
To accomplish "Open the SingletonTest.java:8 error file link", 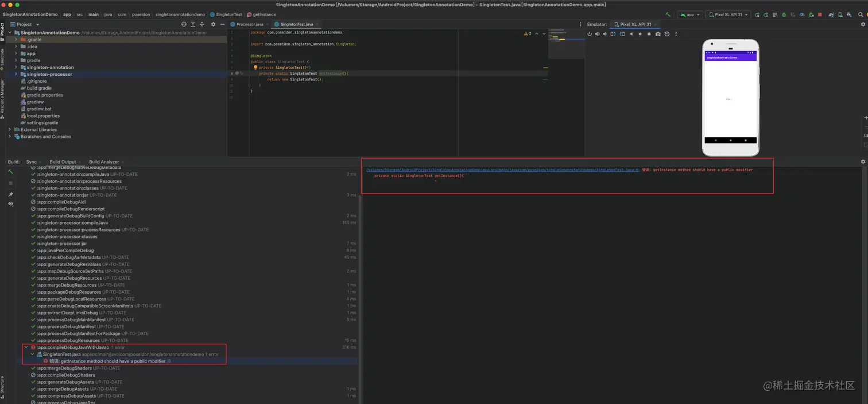I will click(503, 170).
